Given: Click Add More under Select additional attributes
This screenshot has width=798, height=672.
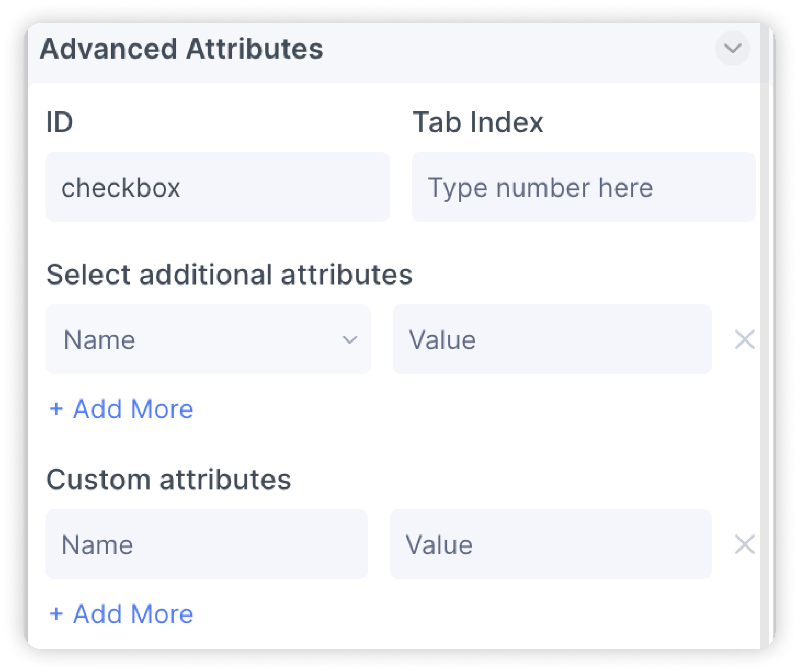Looking at the screenshot, I should [133, 409].
